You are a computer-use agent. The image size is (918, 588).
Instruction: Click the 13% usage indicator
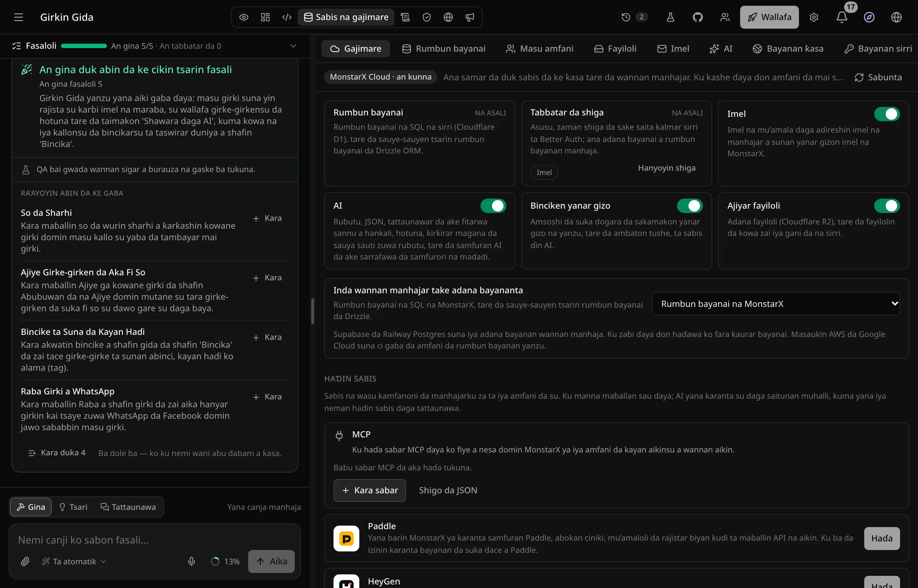[x=225, y=561]
